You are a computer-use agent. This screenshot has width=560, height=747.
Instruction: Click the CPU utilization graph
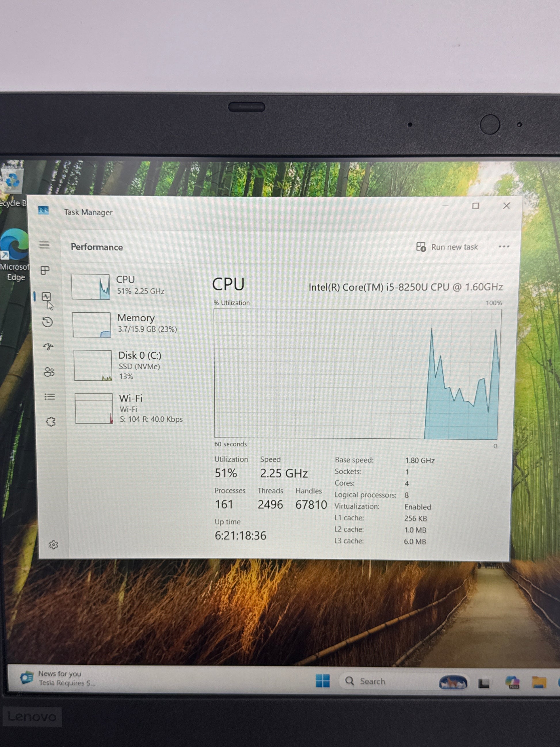[357, 374]
